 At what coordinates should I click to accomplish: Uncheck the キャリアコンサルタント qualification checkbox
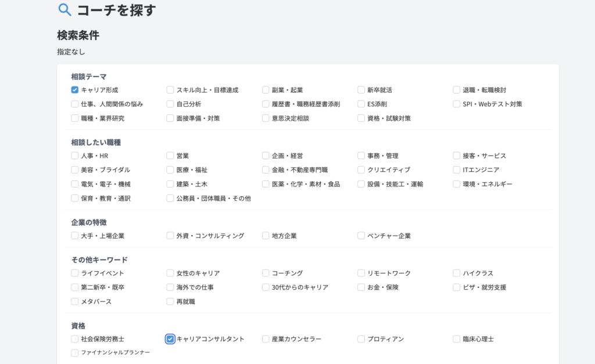pos(170,339)
